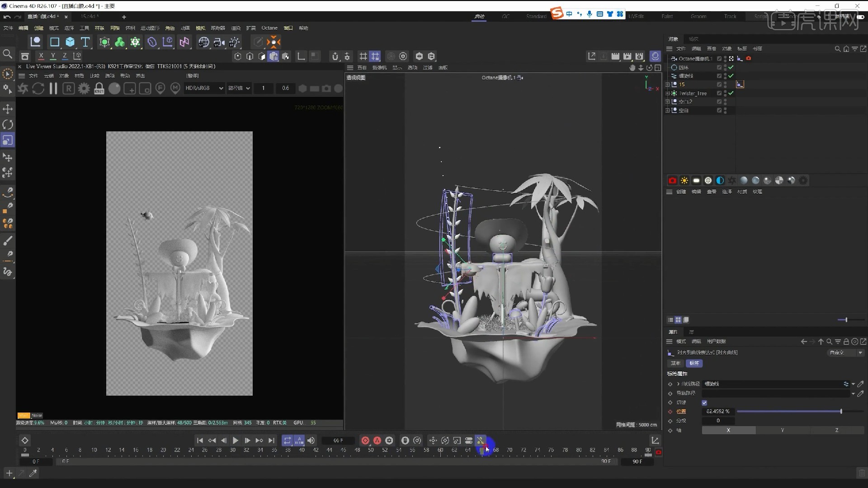The width and height of the screenshot is (868, 488).
Task: Pause the Octane Live Viewer rendering
Action: (53, 88)
